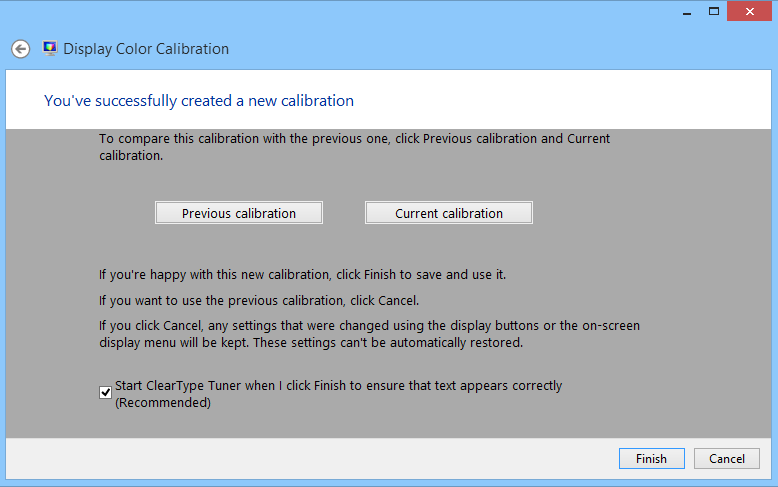Select the heading You've successfully created a new calibration

(199, 101)
